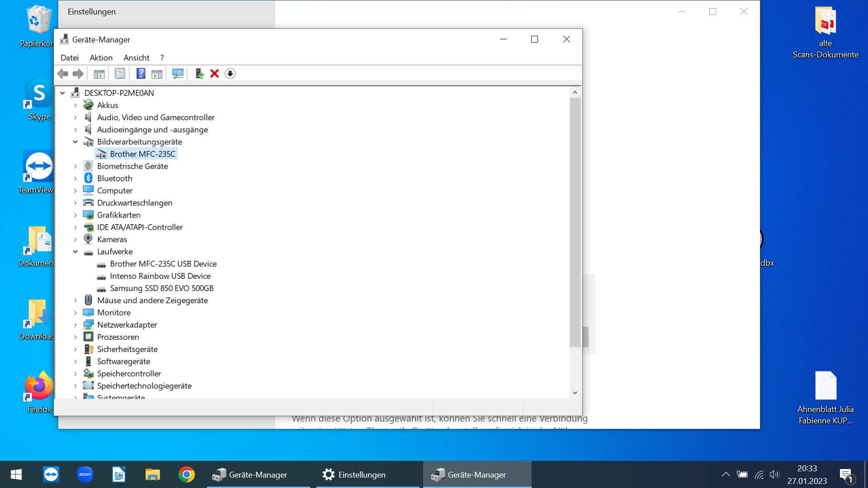Open the properties toolbar icon
Viewport: 868px width, 488px height.
tap(120, 74)
